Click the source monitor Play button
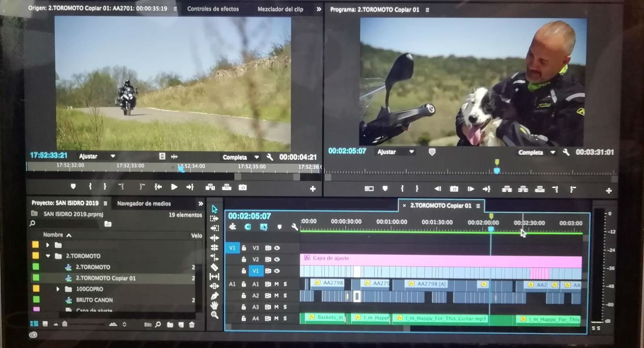The image size is (644, 348). click(x=174, y=187)
